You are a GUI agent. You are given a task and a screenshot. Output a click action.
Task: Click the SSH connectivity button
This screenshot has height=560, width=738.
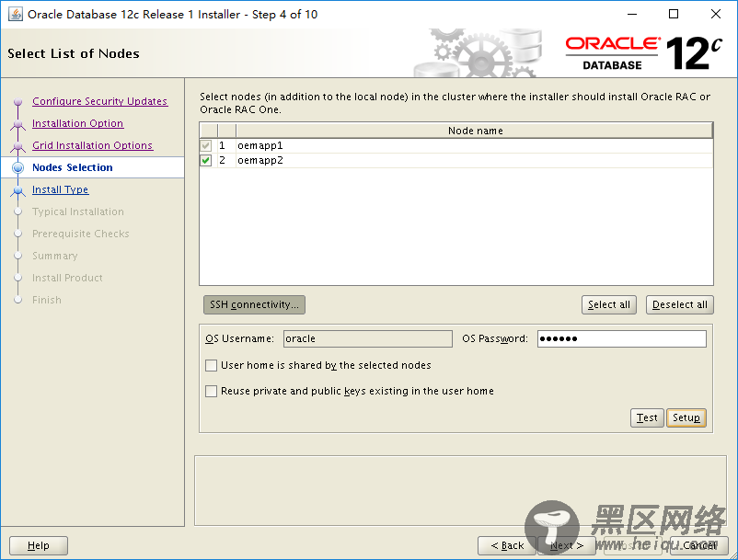tap(254, 304)
